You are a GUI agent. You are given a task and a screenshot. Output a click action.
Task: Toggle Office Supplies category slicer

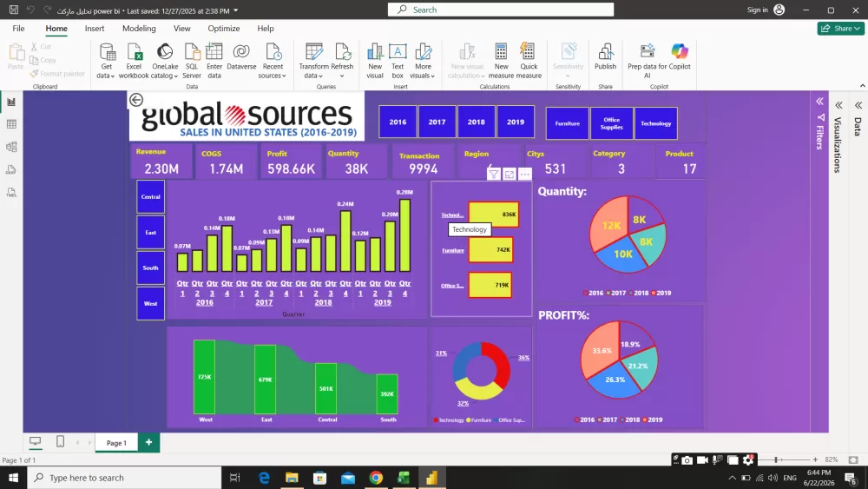click(612, 123)
